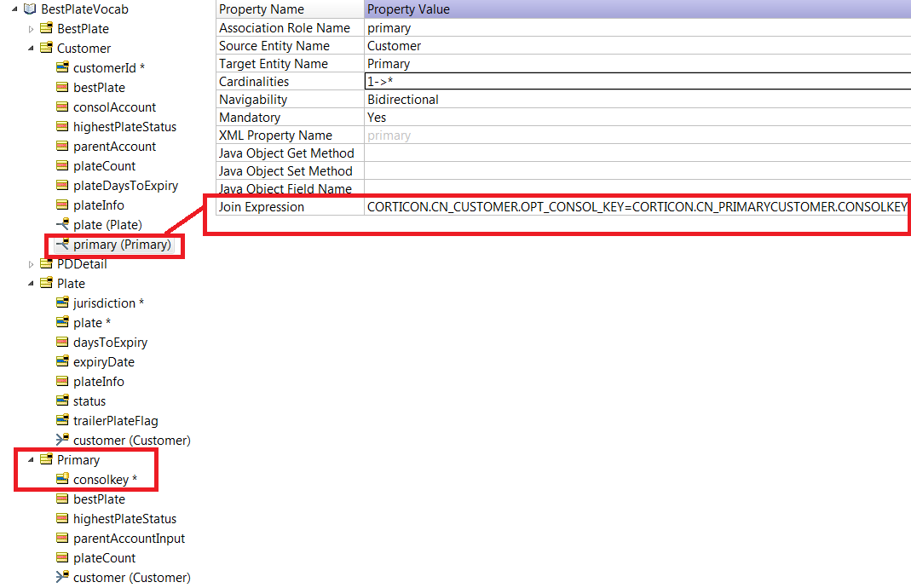Click the BestPlateVocab vocabulary book icon
This screenshot has width=911, height=588.
(x=30, y=9)
